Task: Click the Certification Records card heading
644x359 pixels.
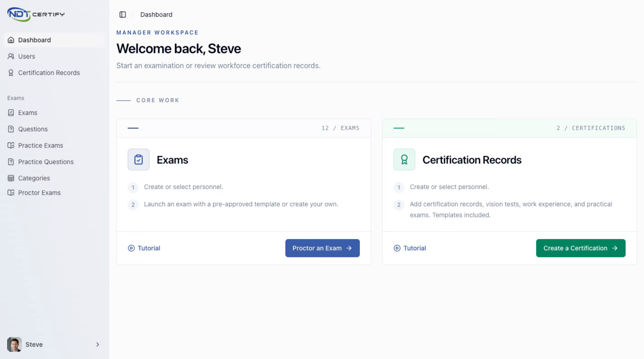Action: 472,160
